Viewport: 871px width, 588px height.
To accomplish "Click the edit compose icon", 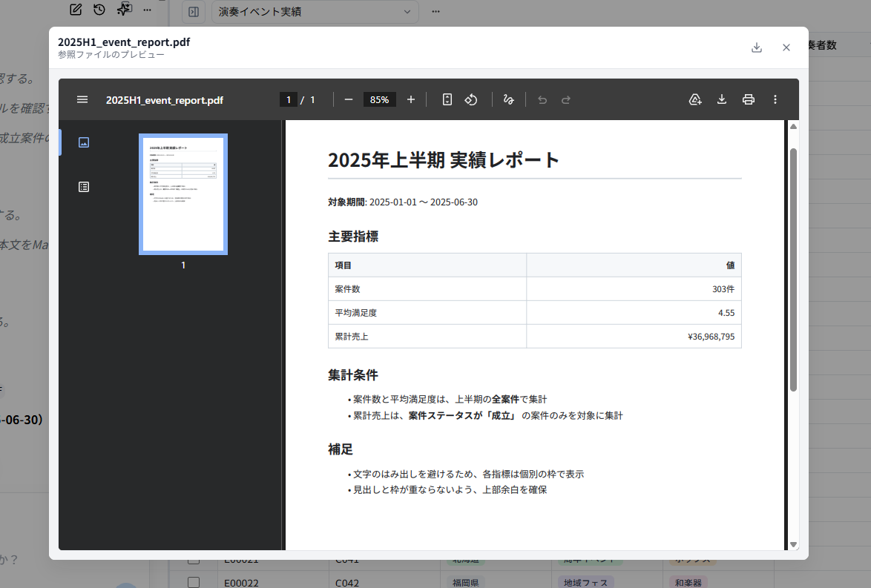I will 76,10.
